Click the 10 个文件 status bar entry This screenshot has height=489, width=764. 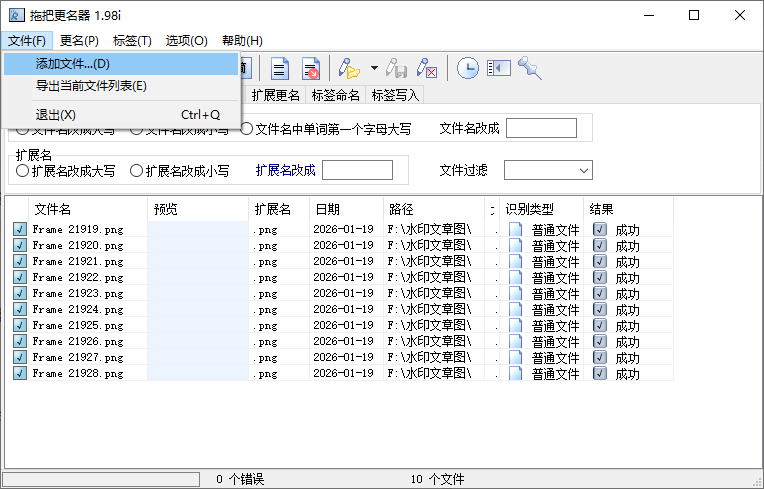point(438,479)
